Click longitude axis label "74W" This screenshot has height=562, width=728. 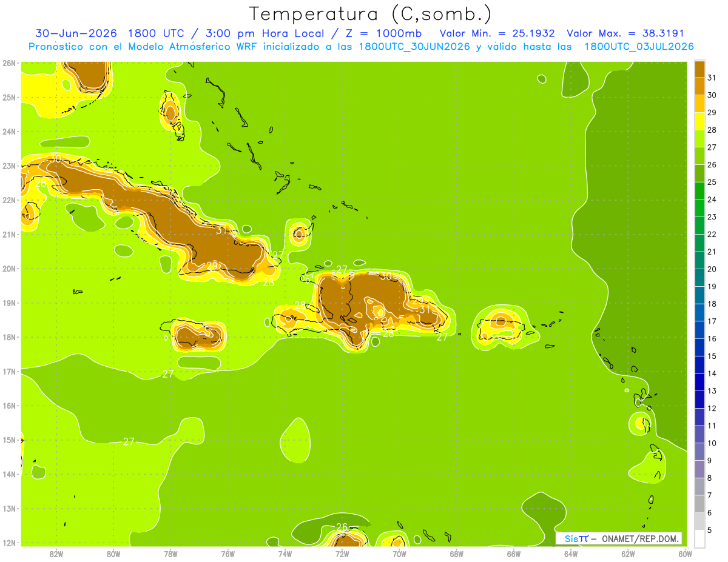point(285,554)
